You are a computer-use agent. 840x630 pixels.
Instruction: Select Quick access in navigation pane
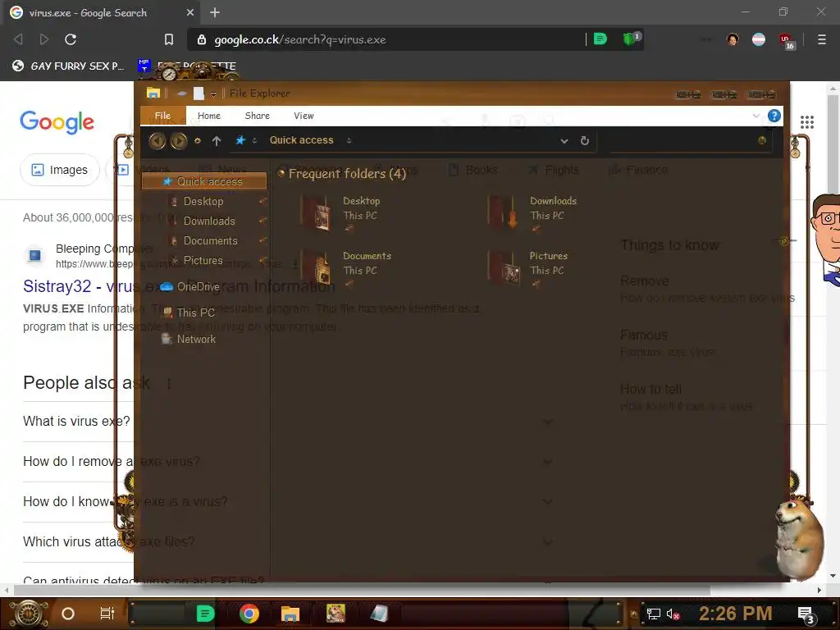[204, 181]
